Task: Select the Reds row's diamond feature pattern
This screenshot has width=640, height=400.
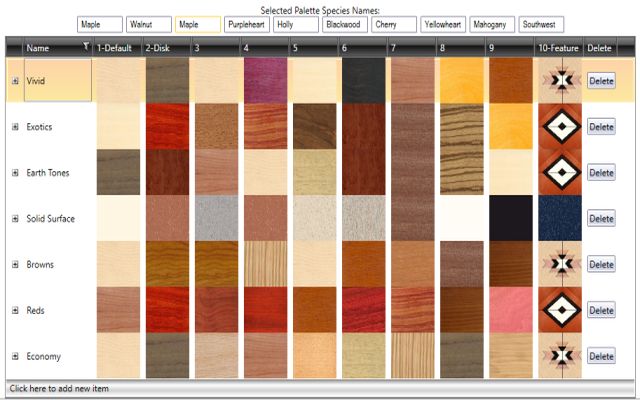Action: [x=559, y=310]
